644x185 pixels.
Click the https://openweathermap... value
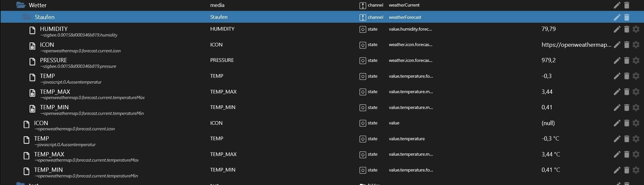pyautogui.click(x=576, y=45)
